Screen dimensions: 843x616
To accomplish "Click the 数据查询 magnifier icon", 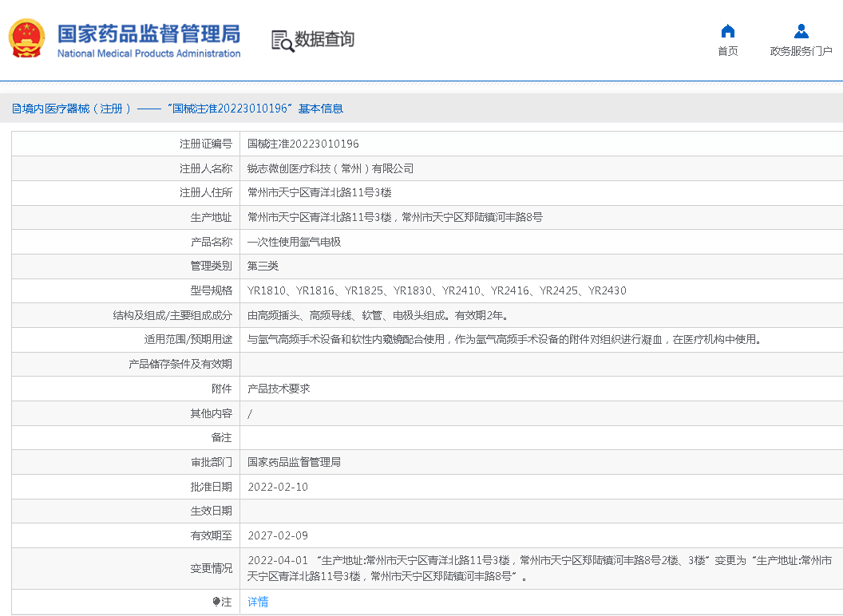I will (282, 40).
